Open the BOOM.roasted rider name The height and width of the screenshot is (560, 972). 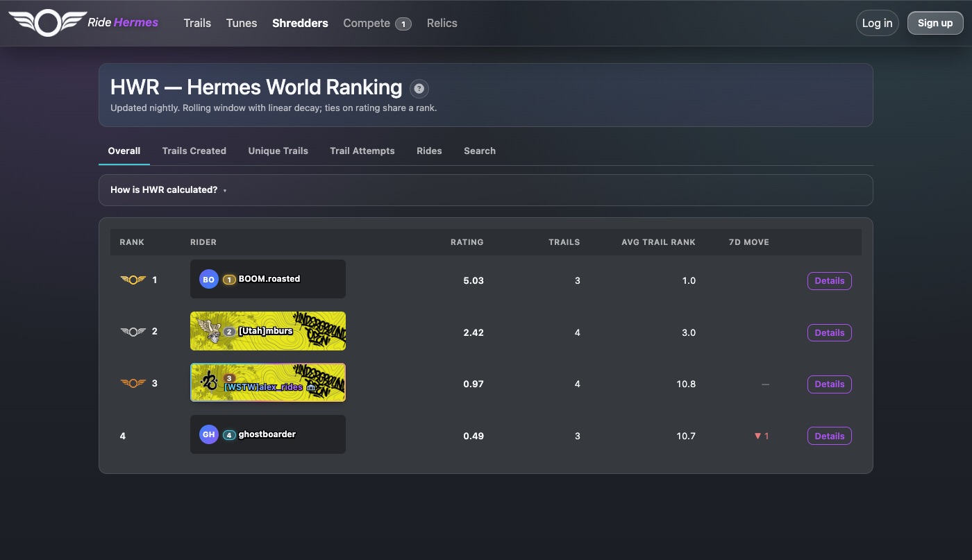pos(269,279)
